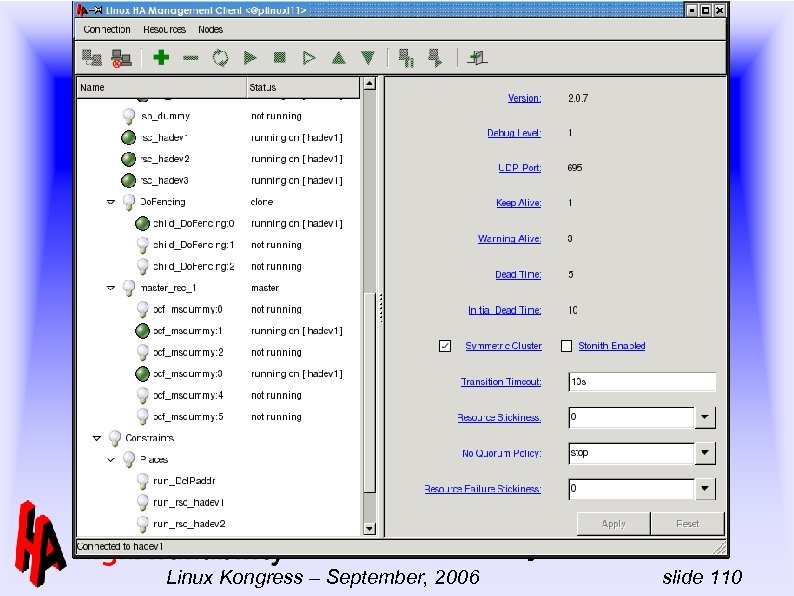The width and height of the screenshot is (794, 596).
Task: Click the Transition Timeout link label
Action: point(501,382)
